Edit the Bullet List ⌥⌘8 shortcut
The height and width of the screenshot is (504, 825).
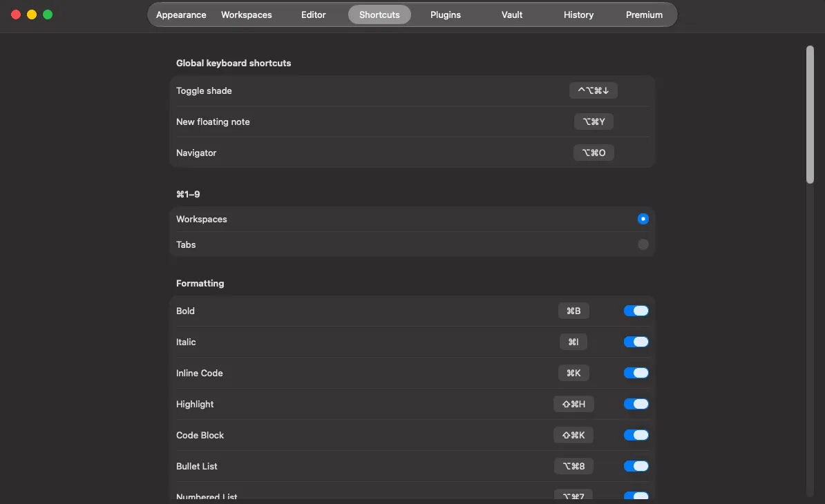tap(573, 465)
